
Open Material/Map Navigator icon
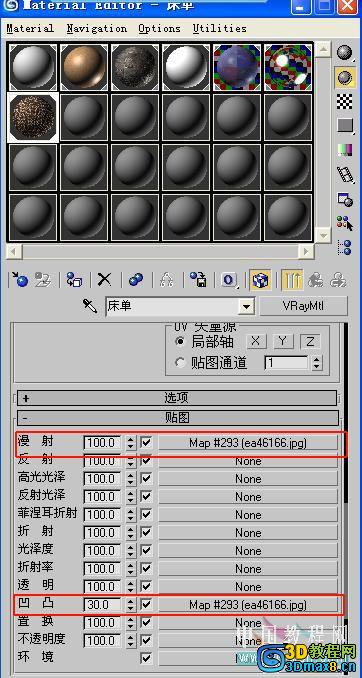[345, 248]
